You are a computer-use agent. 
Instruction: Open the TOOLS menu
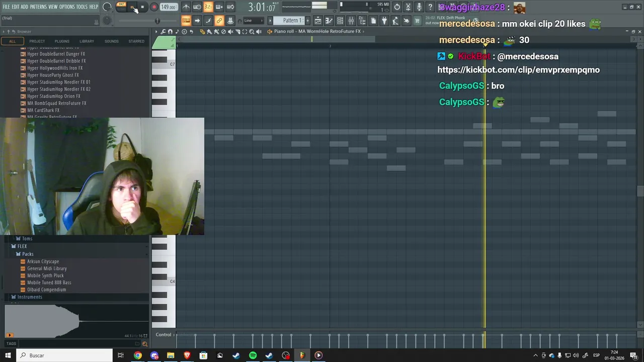coord(82,7)
